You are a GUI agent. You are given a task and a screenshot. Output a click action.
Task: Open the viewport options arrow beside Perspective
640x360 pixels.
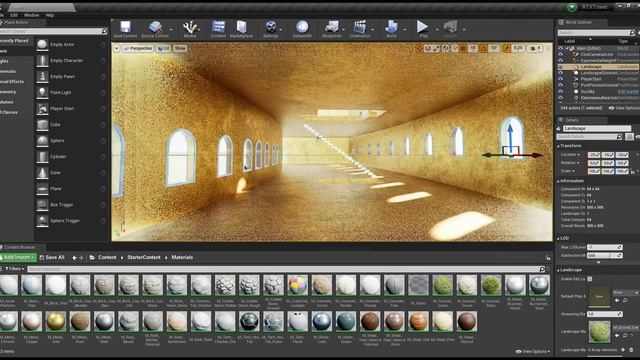(x=116, y=49)
